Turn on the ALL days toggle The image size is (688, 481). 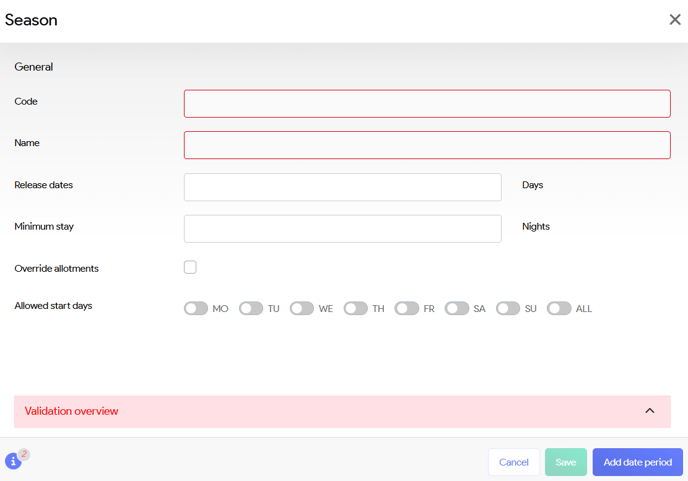(559, 309)
